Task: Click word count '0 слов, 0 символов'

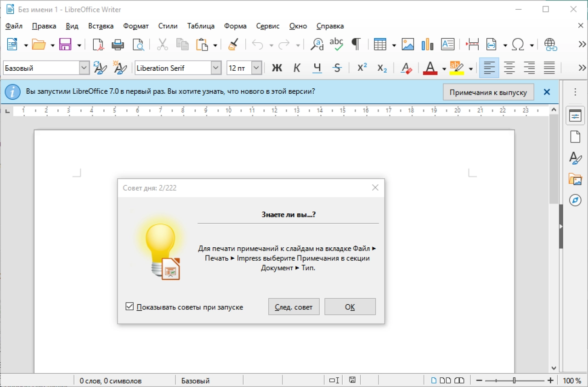Action: [111, 381]
